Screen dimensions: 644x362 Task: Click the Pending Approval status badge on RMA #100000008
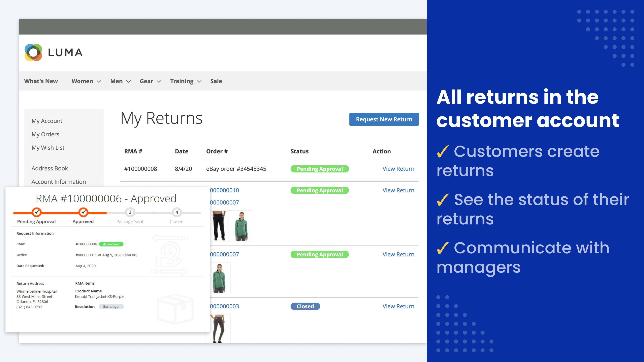[x=319, y=168]
